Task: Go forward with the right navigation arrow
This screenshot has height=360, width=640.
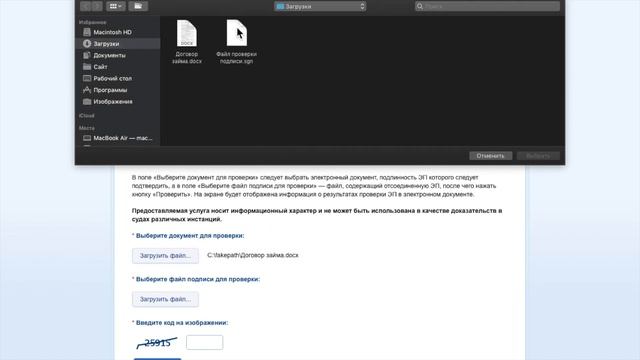Action: click(x=97, y=6)
